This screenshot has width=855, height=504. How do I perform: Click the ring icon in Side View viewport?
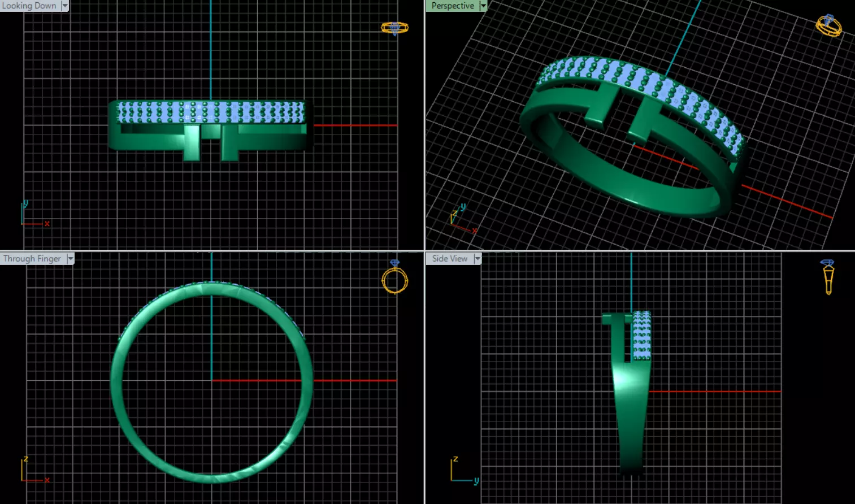[x=828, y=277]
